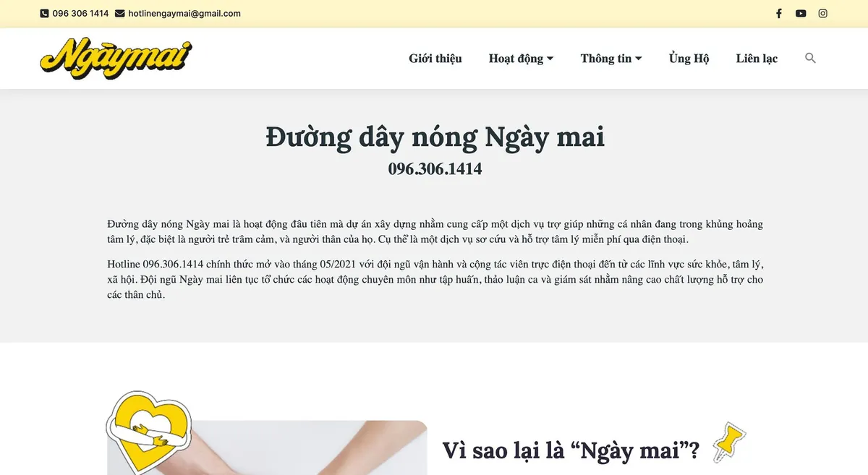Click the 096.306.1414 hotline number heading
Image resolution: width=868 pixels, height=475 pixels.
(x=434, y=168)
